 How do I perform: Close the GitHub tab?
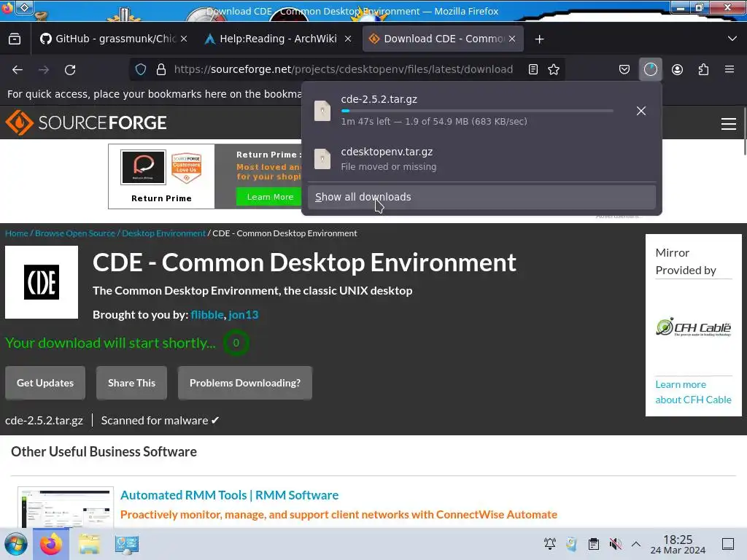point(184,39)
